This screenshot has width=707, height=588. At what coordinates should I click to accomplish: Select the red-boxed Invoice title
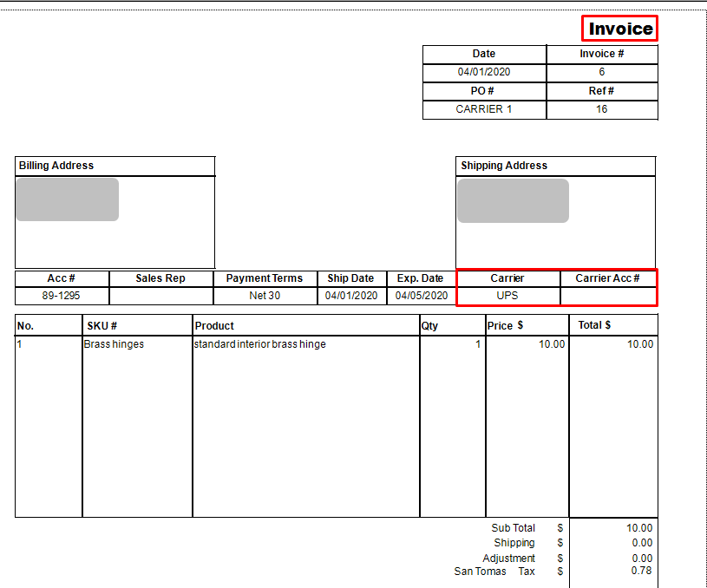(x=619, y=28)
